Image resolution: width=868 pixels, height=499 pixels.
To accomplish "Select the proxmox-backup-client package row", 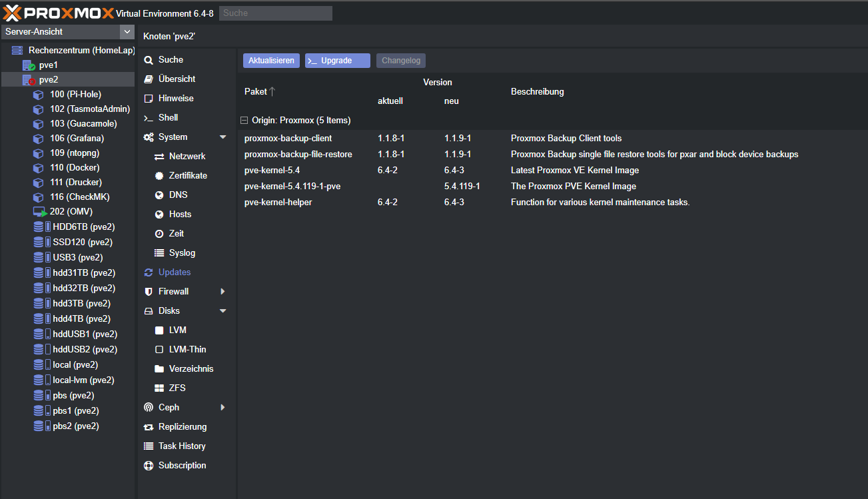I will point(552,139).
